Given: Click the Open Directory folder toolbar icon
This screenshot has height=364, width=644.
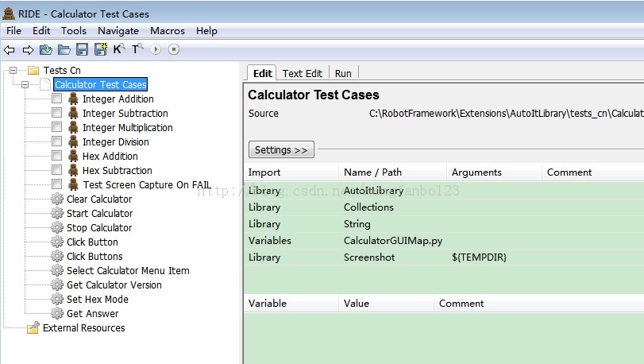Looking at the screenshot, I should click(64, 50).
